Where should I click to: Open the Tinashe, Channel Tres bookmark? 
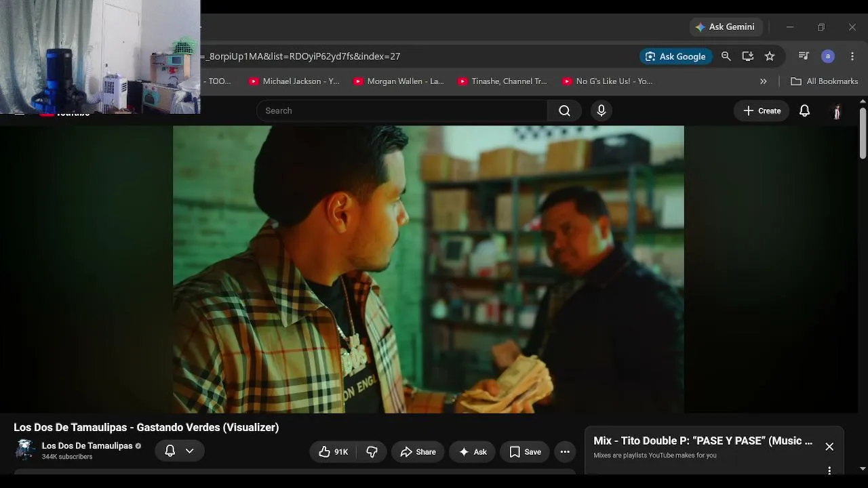(x=503, y=81)
